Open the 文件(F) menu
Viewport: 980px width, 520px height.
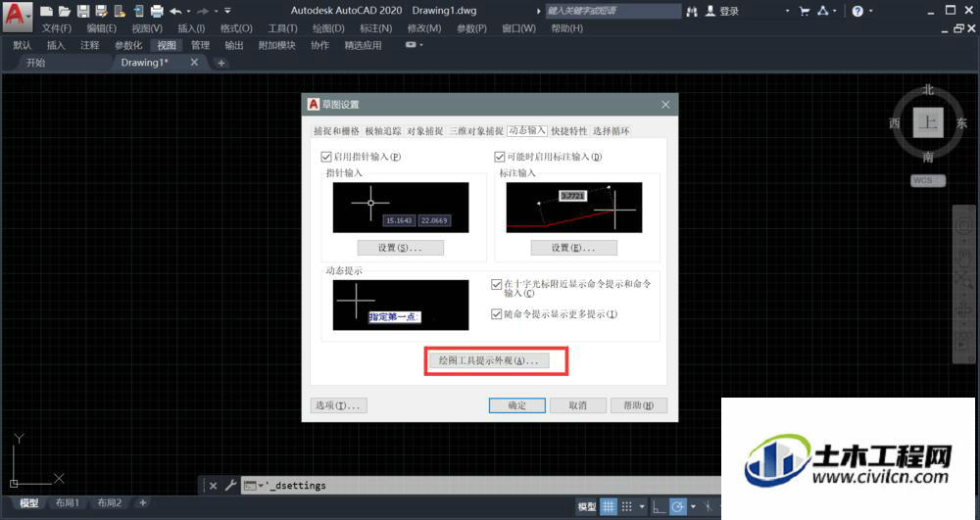tap(56, 28)
